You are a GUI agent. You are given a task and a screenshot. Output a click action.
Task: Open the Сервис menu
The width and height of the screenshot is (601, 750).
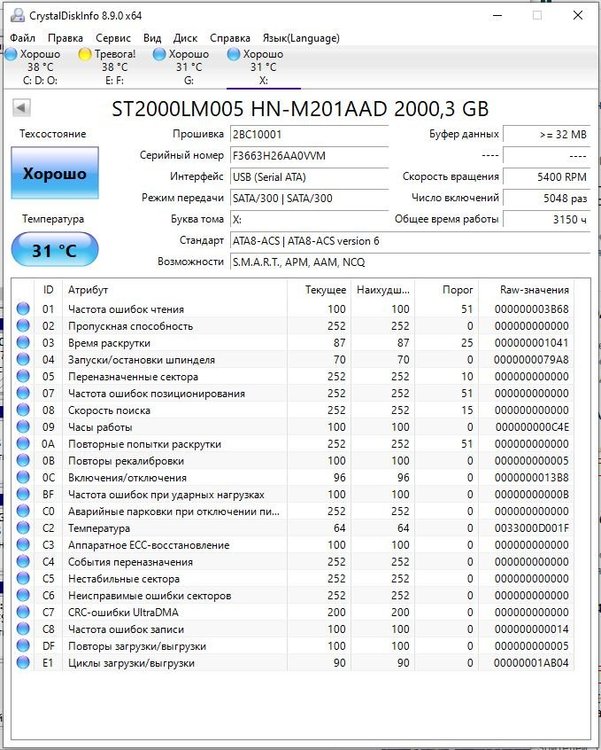113,38
